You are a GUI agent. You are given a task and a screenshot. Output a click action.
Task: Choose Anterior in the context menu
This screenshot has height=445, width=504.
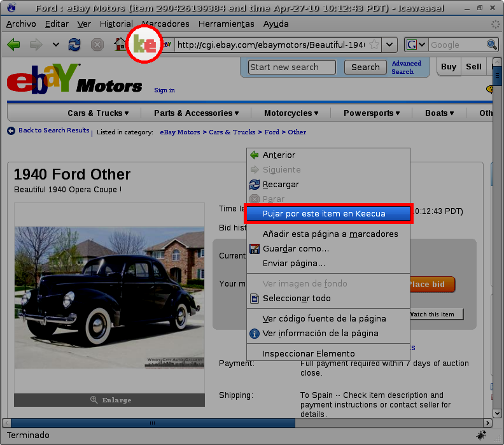point(328,155)
